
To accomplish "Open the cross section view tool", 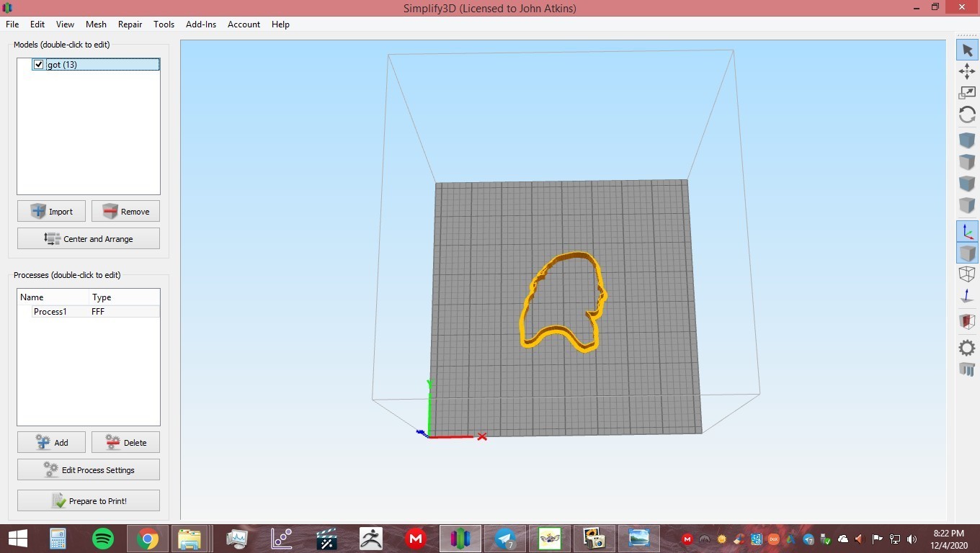I will tap(967, 322).
